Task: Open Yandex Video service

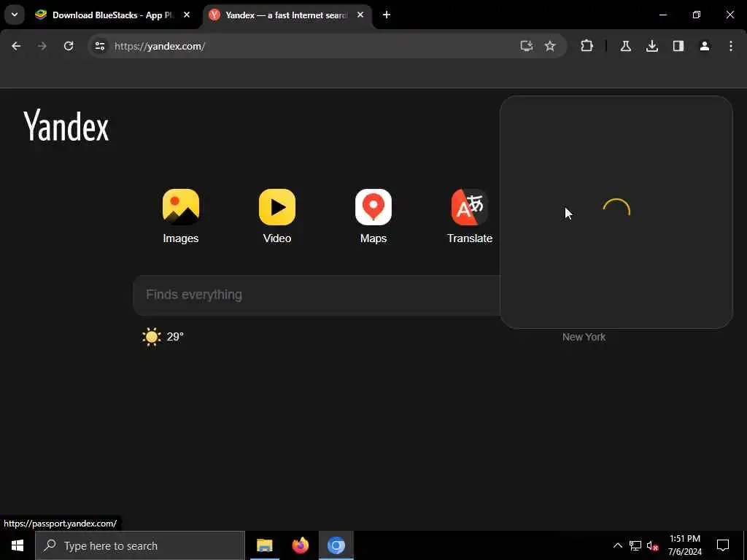Action: point(276,217)
